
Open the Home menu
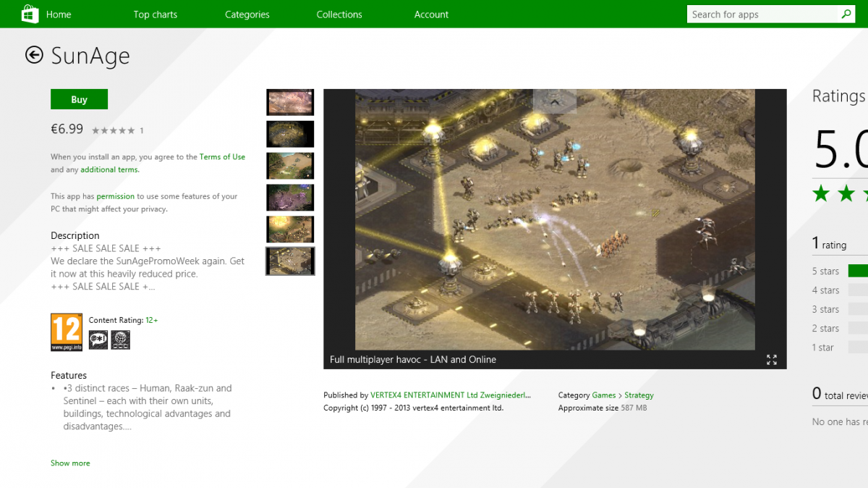click(x=59, y=14)
